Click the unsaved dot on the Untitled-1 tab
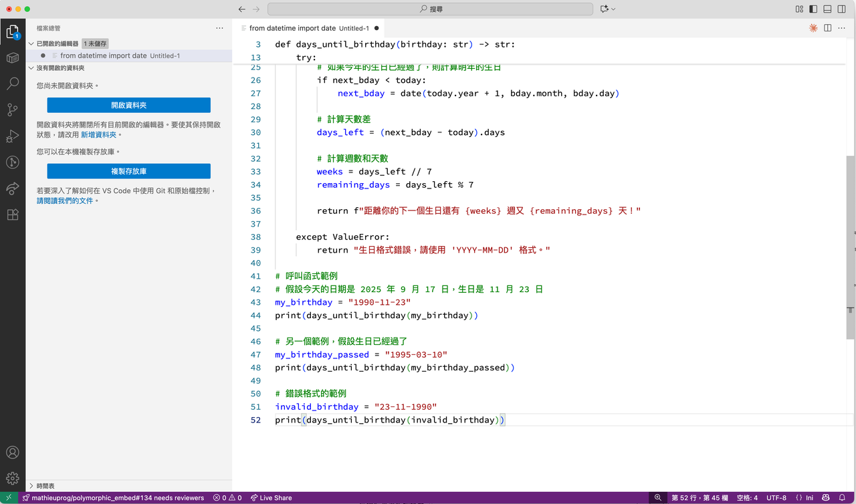This screenshot has height=504, width=856. coord(377,28)
